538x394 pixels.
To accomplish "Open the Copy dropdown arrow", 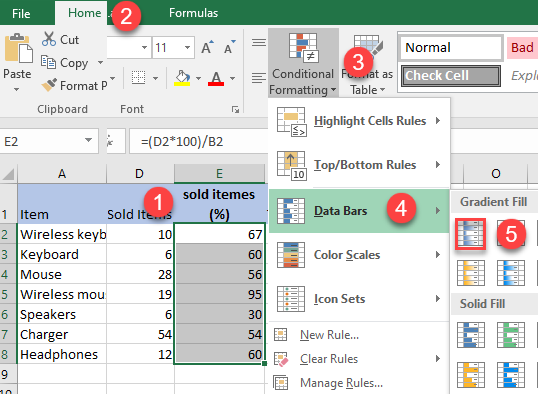I will (x=101, y=62).
